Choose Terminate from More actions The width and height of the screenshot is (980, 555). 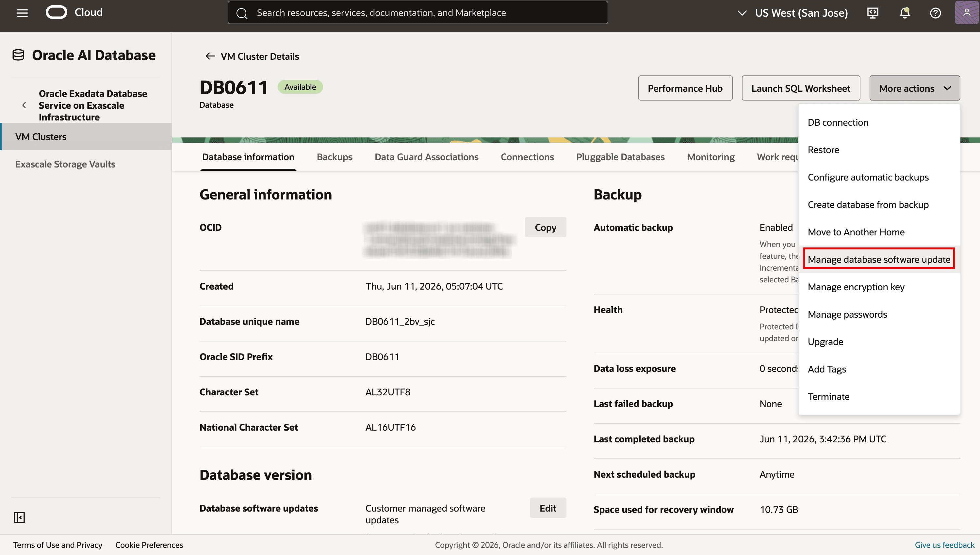879,396
